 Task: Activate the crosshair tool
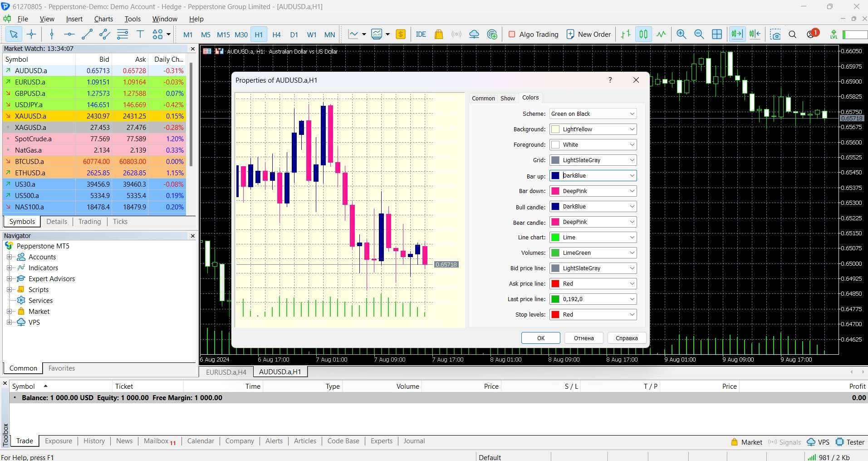(31, 34)
